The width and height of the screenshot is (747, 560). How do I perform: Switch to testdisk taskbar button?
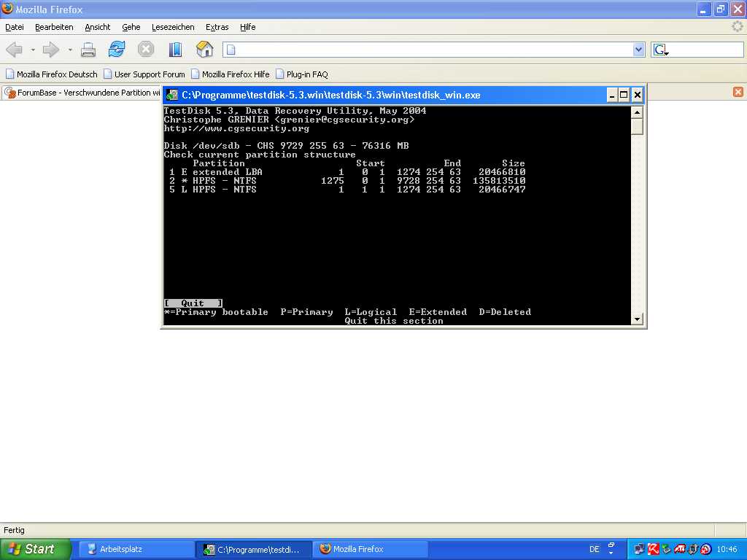point(253,549)
